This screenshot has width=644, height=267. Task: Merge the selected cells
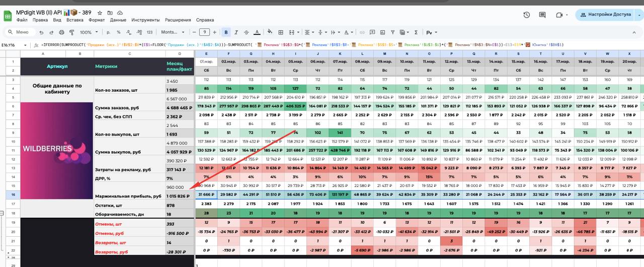click(x=290, y=32)
